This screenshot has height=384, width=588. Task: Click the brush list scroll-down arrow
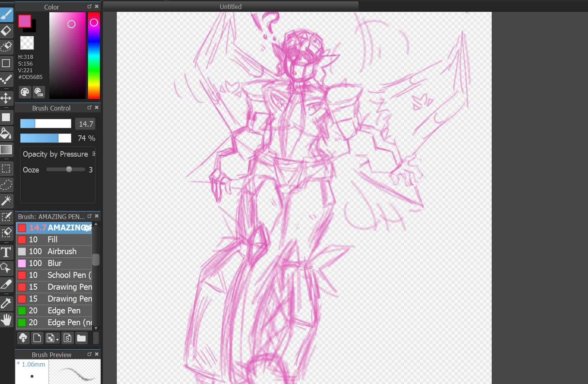96,328
